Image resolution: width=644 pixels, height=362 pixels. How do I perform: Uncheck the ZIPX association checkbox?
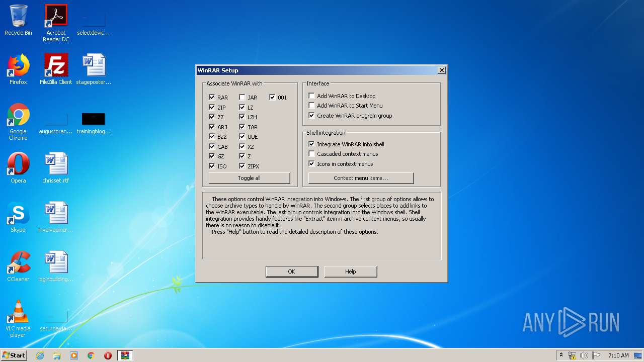tap(242, 166)
